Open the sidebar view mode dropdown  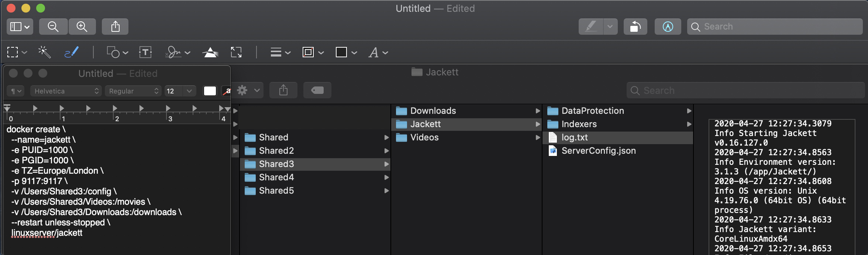[x=20, y=27]
